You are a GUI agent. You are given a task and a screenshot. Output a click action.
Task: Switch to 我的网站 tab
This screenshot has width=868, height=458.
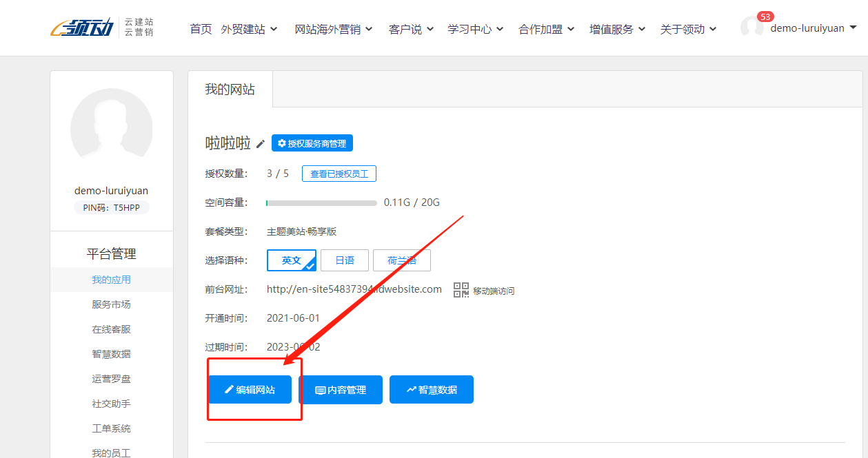[x=230, y=90]
